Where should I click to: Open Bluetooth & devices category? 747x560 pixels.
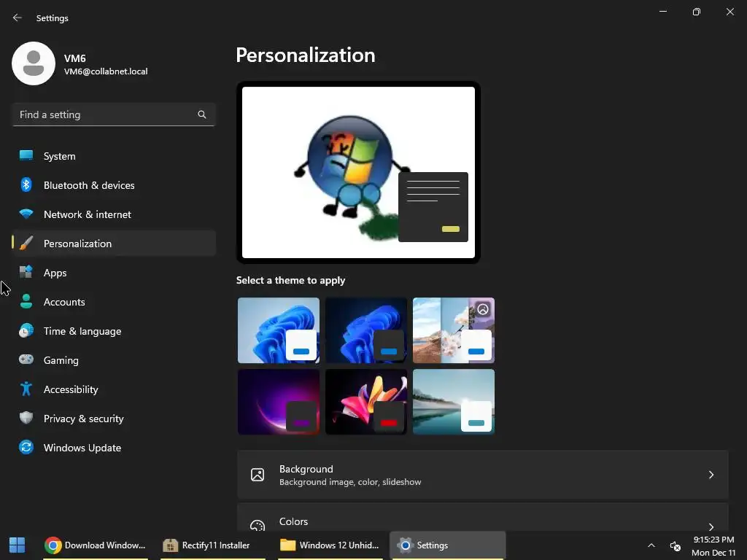tap(114, 185)
